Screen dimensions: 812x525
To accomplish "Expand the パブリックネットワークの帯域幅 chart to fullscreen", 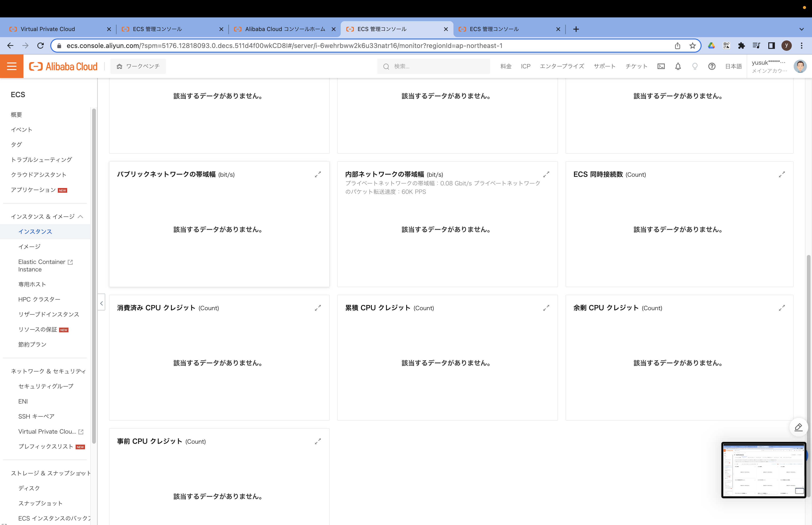I will click(x=318, y=174).
